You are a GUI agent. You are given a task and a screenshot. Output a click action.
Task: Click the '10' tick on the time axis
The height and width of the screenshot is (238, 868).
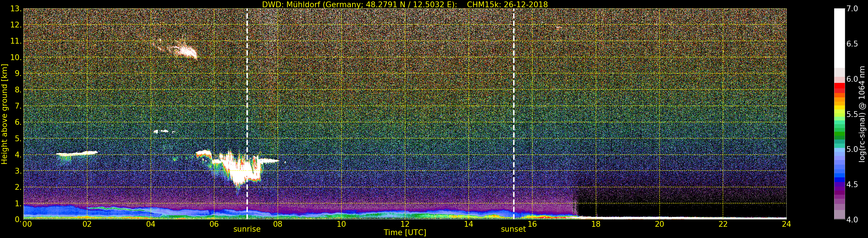tap(341, 224)
